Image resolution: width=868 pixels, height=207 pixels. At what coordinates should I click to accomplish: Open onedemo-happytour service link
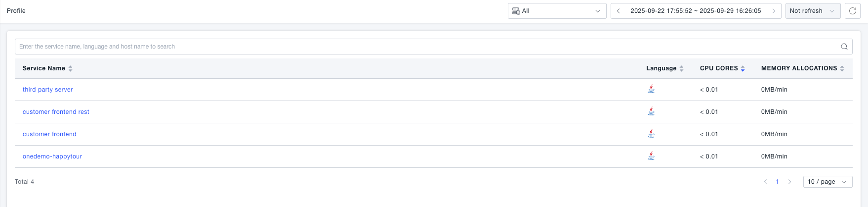point(52,156)
